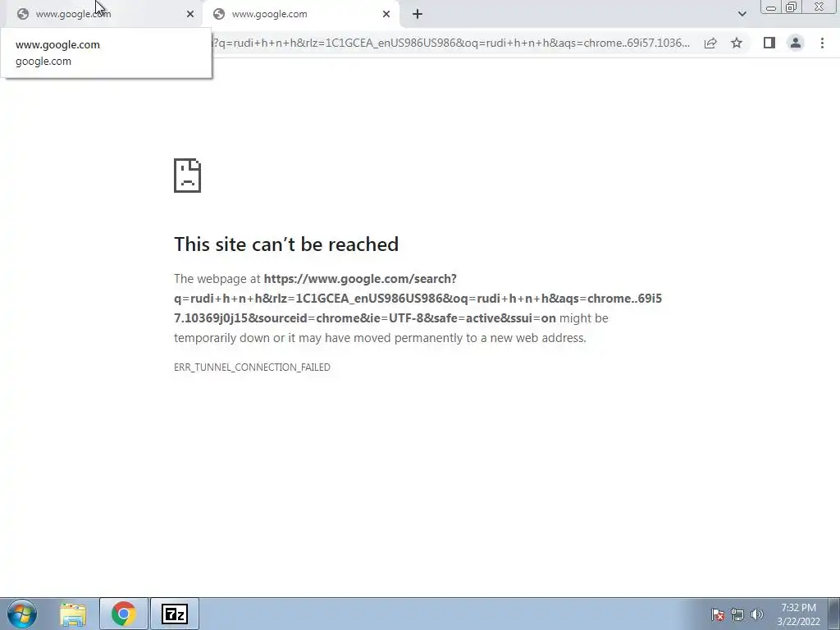
Task: Click www.google.com title in tab hover card
Action: pos(58,44)
